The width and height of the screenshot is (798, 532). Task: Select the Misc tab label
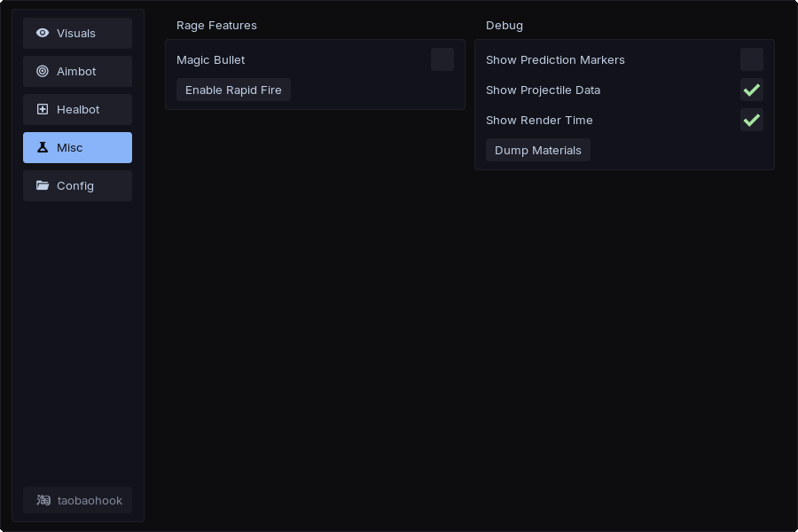70,147
